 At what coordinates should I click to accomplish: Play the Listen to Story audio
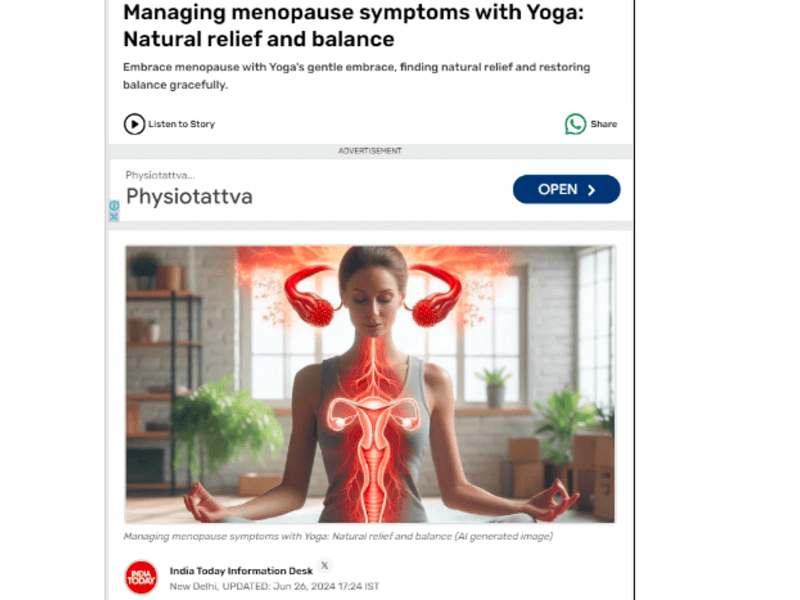pos(134,124)
